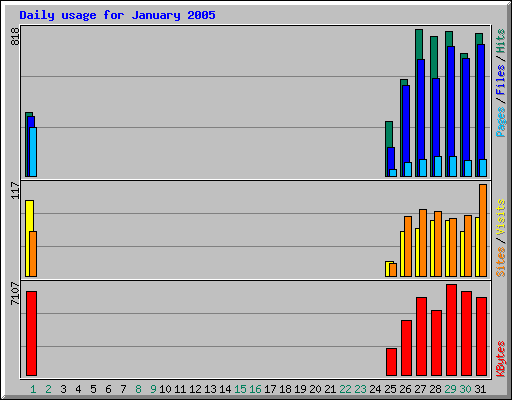Click the cyan Pages bar for day 28
The image size is (512, 400).
[438, 166]
